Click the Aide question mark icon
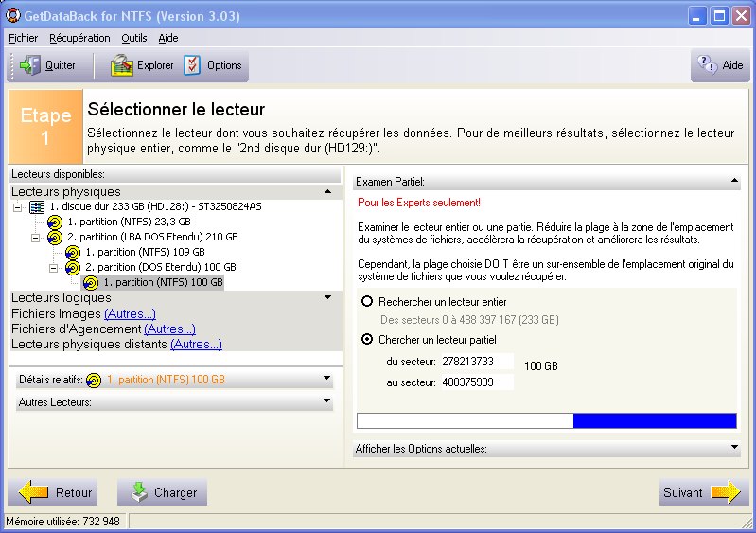Screen dimensions: 756x533 (708, 64)
